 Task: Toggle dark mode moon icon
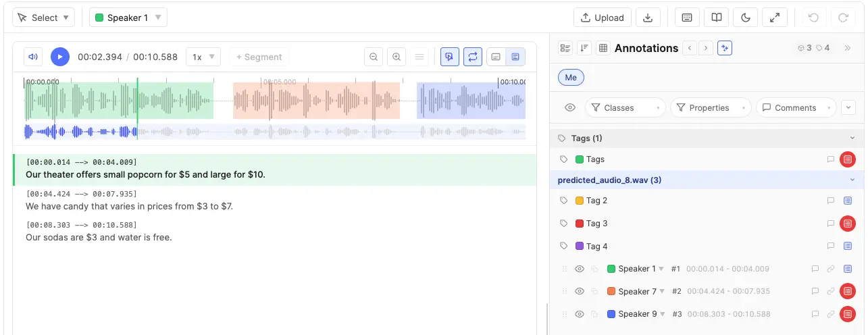click(746, 18)
